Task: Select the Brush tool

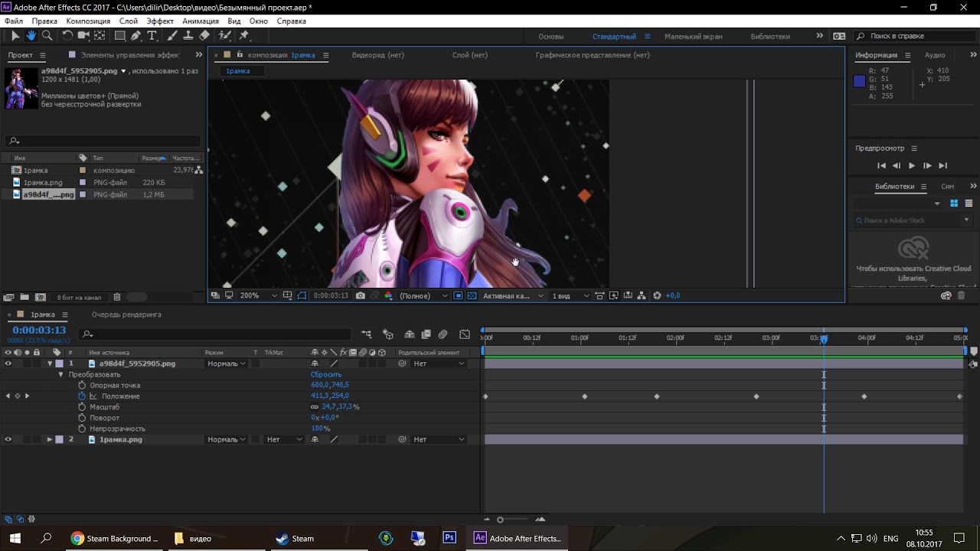Action: pos(172,35)
